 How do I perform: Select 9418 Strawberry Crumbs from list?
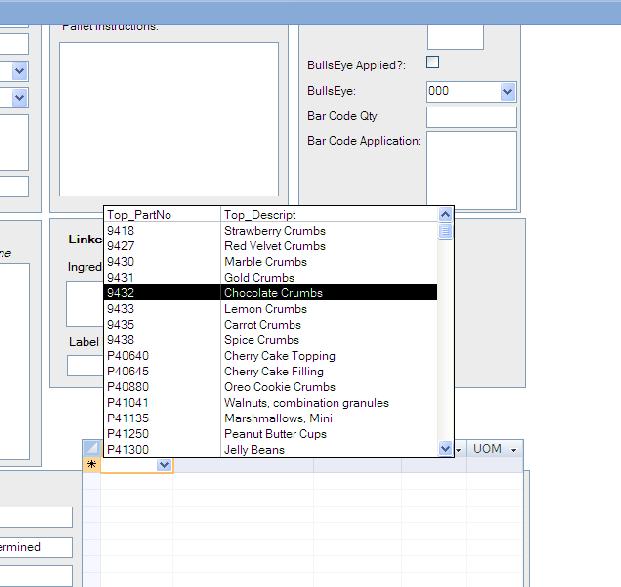(270, 231)
